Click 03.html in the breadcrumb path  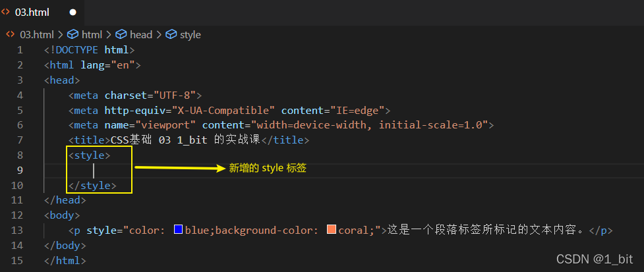tap(37, 35)
